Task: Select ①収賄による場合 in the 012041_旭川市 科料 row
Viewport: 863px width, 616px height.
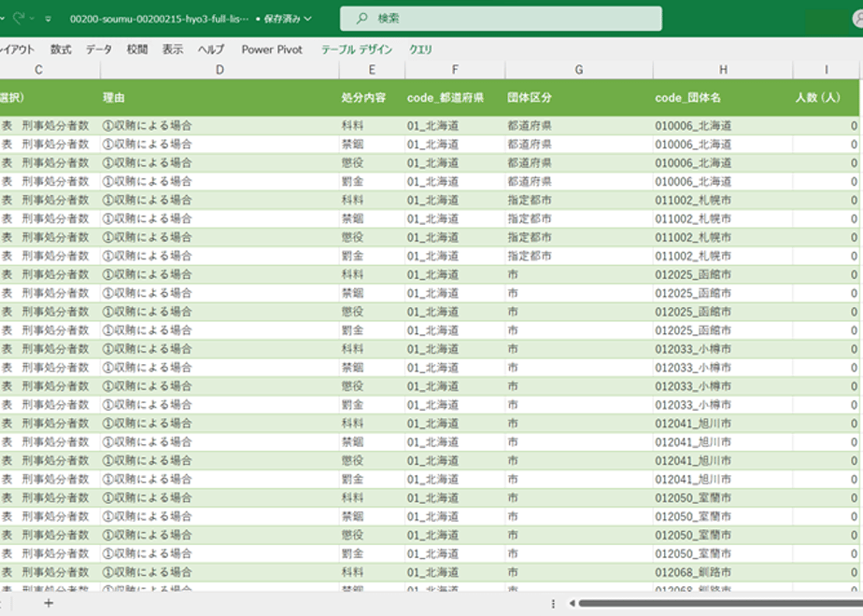Action: tap(219, 424)
